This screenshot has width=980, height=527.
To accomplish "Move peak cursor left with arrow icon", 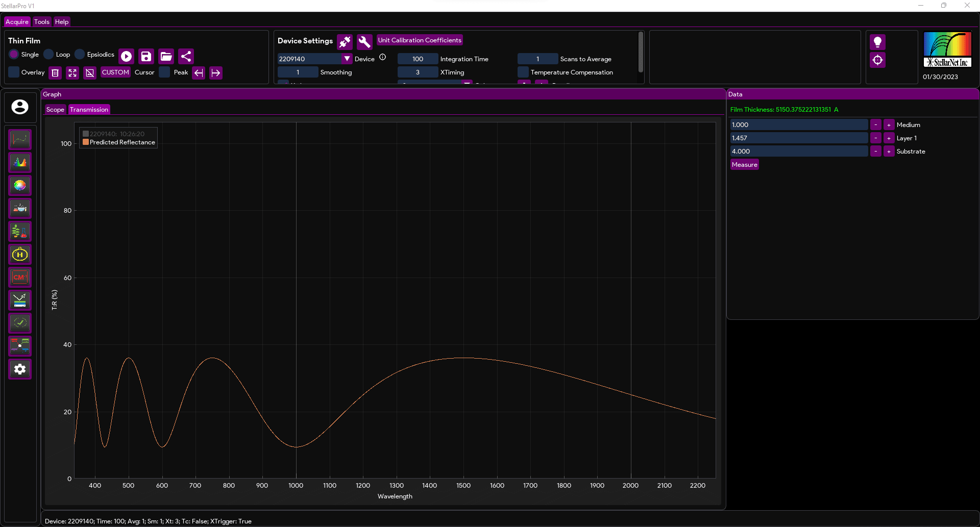I will [199, 73].
